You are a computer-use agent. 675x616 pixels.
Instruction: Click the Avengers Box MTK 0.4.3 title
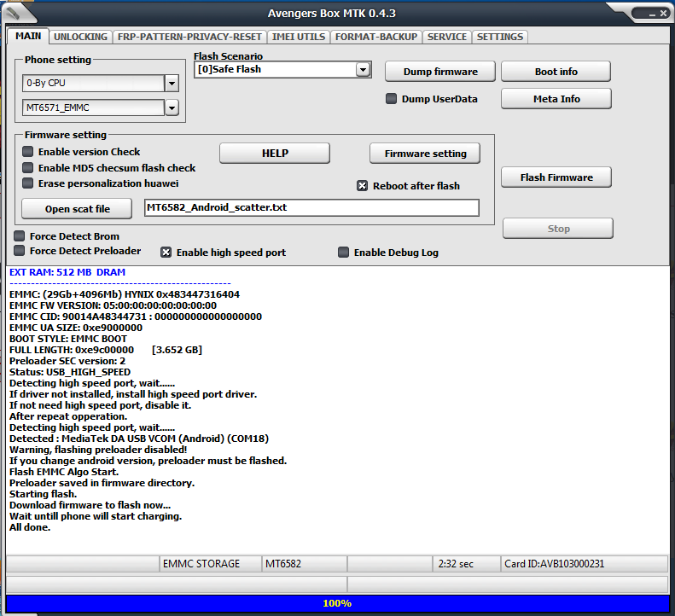point(331,14)
